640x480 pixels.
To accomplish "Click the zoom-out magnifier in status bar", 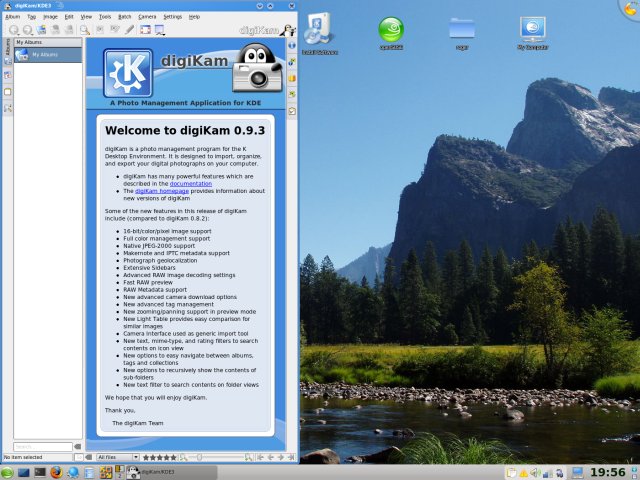I will tap(185, 457).
